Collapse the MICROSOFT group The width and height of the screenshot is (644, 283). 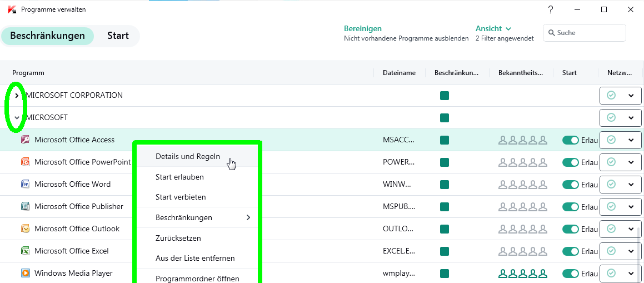[17, 117]
